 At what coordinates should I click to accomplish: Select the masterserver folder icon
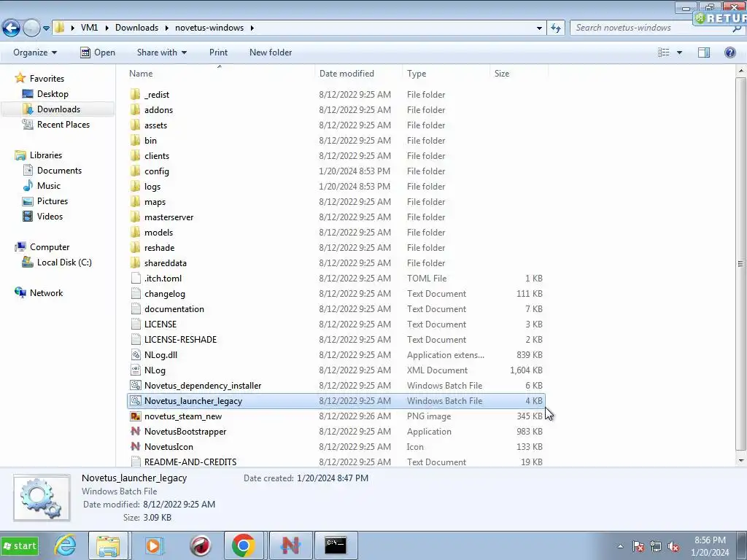point(135,217)
